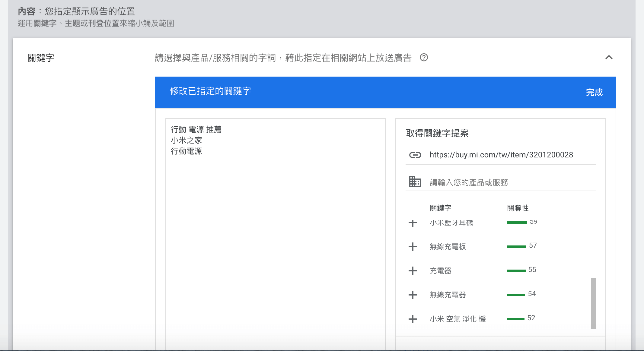The image size is (644, 351).
Task: Click the keyword suggestions list scrollbar
Action: pyautogui.click(x=593, y=303)
